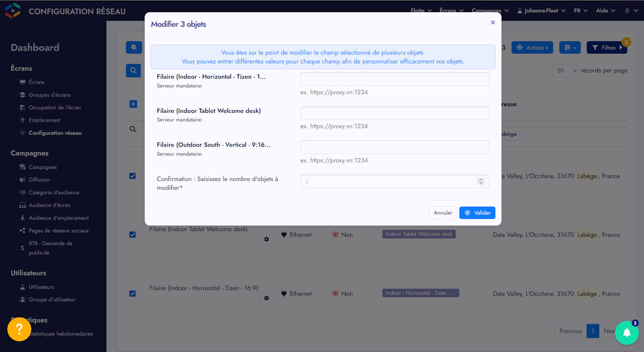Click the blue plus icon above the table

tap(133, 104)
